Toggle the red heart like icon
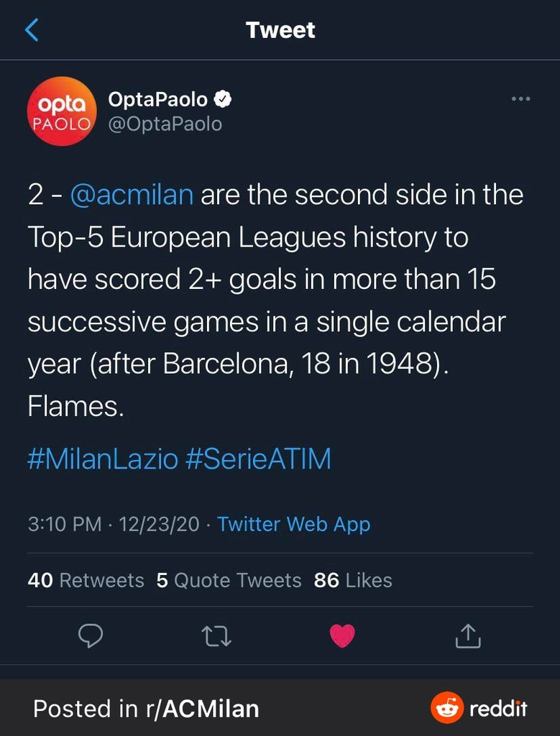The height and width of the screenshot is (736, 560). (x=342, y=635)
